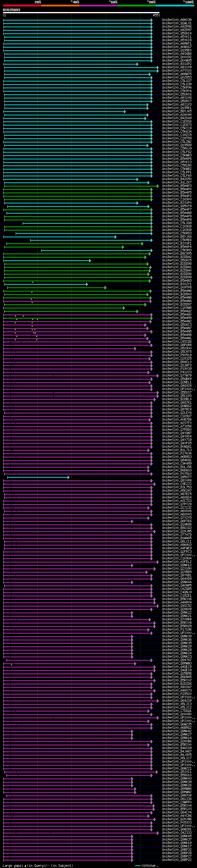Click the orange ~40% legend segment

[60, 6]
